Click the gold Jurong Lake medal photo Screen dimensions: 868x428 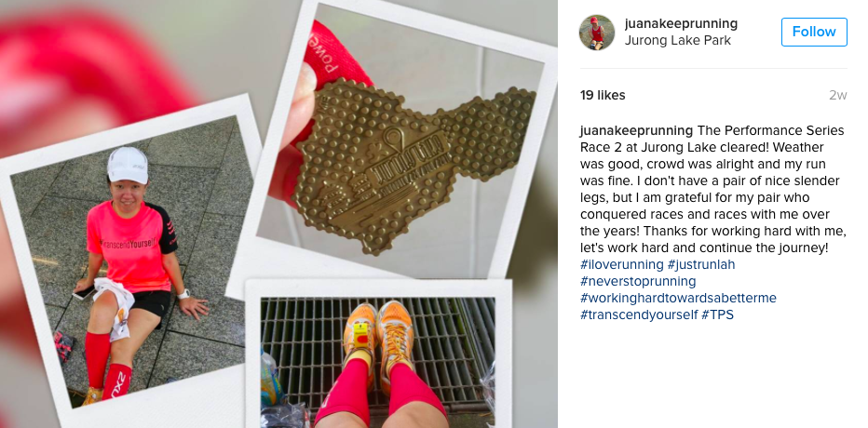click(x=414, y=166)
